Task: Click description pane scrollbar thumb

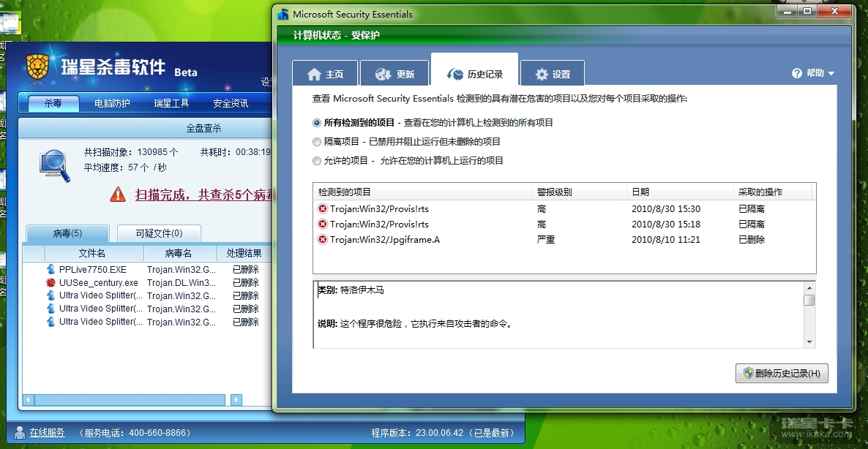Action: point(809,301)
